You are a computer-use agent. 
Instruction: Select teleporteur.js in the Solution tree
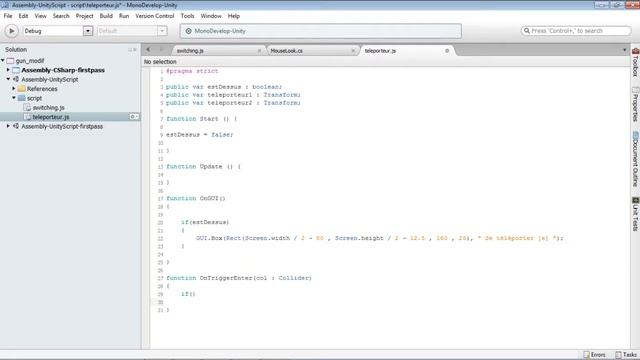click(x=51, y=117)
